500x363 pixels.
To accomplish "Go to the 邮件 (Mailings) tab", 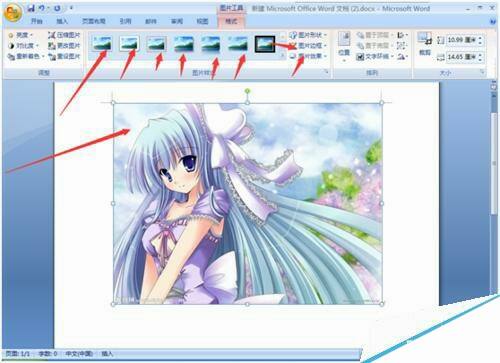I will 151,21.
